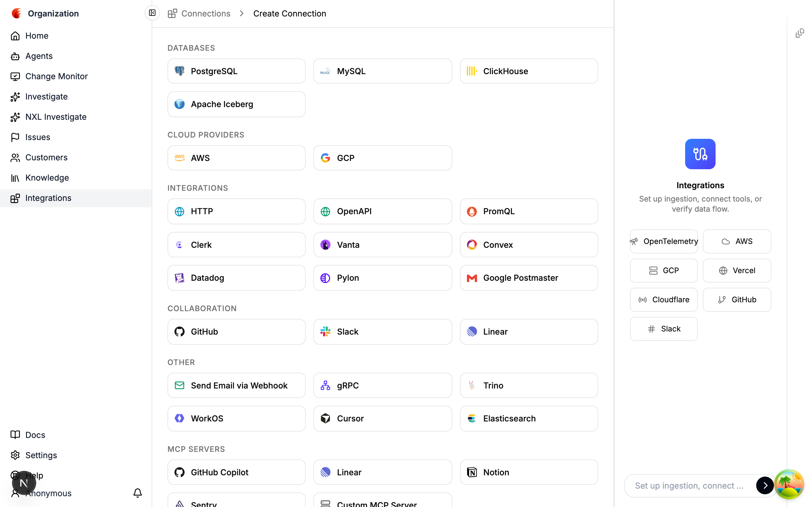
Task: Click the Change Monitor sidebar icon
Action: pos(16,76)
